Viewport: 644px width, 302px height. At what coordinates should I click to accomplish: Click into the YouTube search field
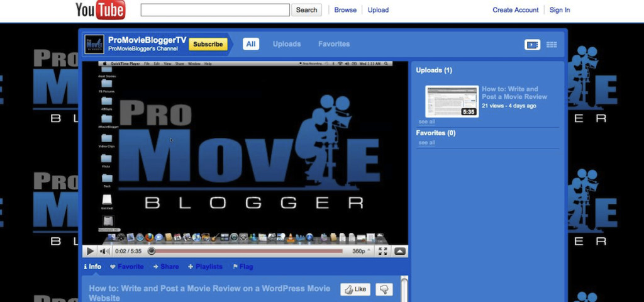coord(215,10)
